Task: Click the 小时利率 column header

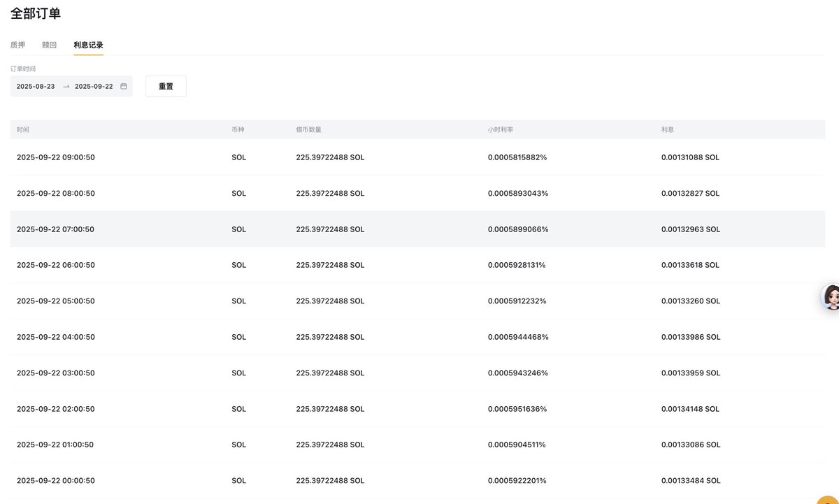Action: (501, 130)
